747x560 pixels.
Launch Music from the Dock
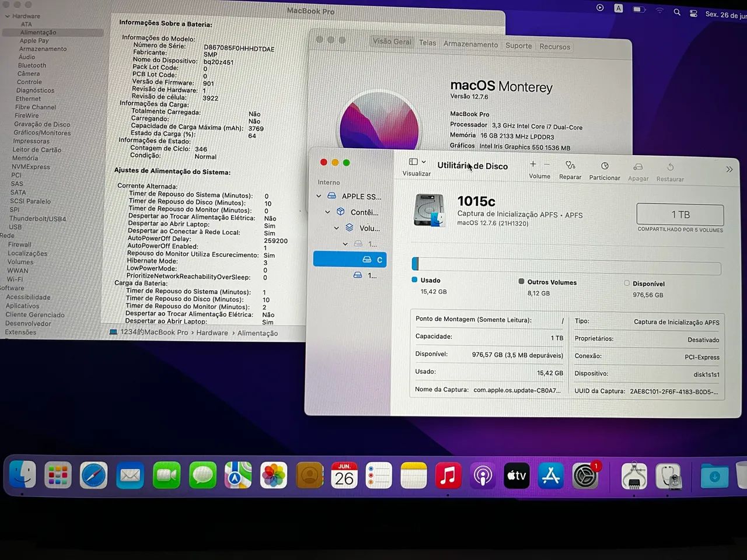(x=448, y=476)
